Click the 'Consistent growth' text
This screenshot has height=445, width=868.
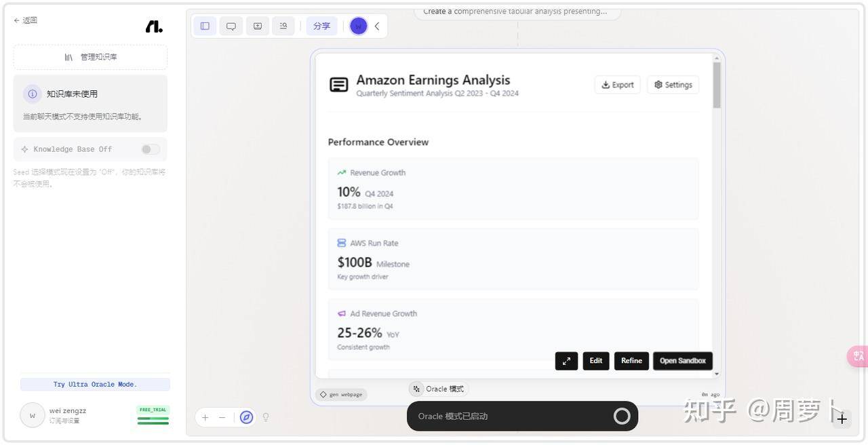(x=363, y=347)
